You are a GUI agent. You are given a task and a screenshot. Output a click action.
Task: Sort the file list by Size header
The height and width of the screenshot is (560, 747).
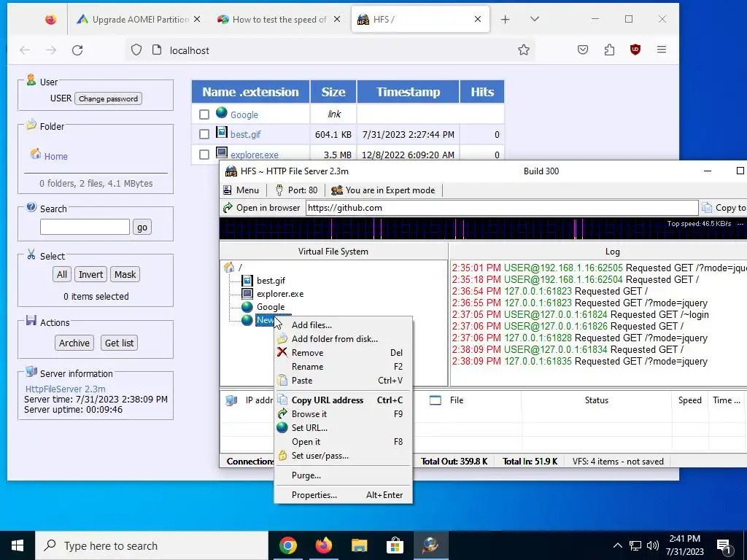(x=333, y=92)
